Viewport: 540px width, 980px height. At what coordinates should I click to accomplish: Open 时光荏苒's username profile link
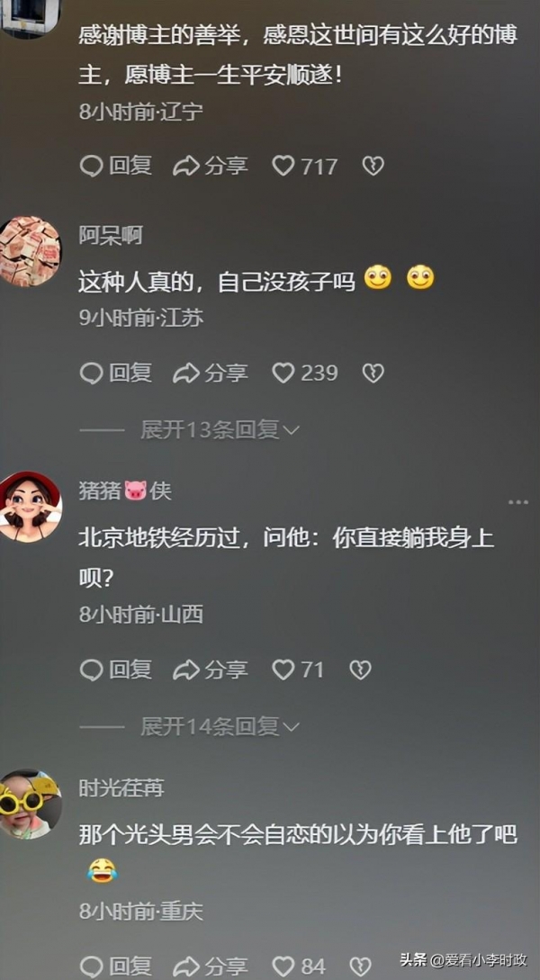click(x=121, y=788)
